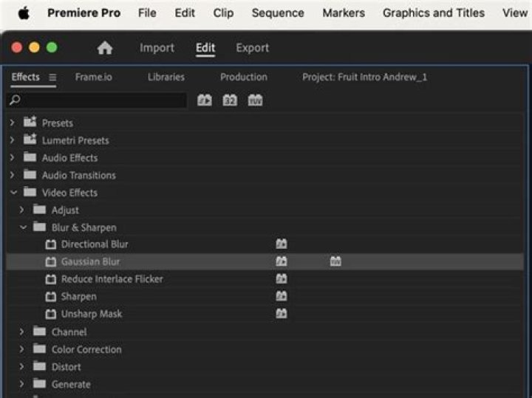This screenshot has width=532, height=398.
Task: Expand the Channel folder
Action: 22,332
